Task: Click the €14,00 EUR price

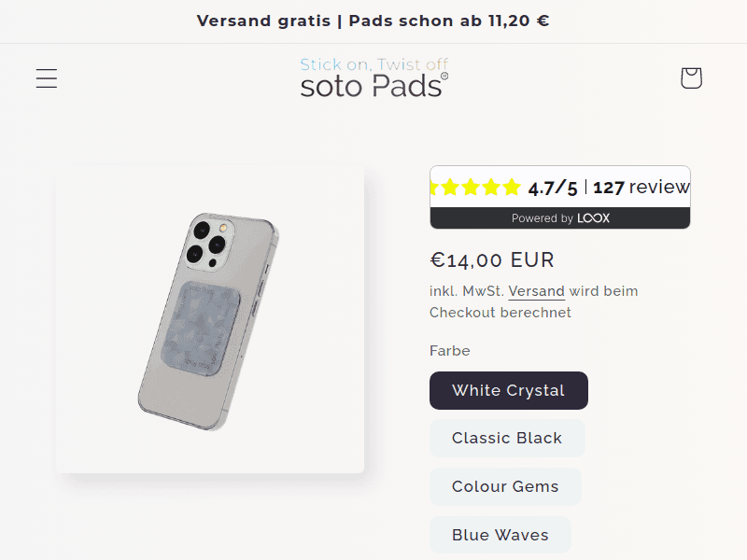Action: [x=492, y=260]
